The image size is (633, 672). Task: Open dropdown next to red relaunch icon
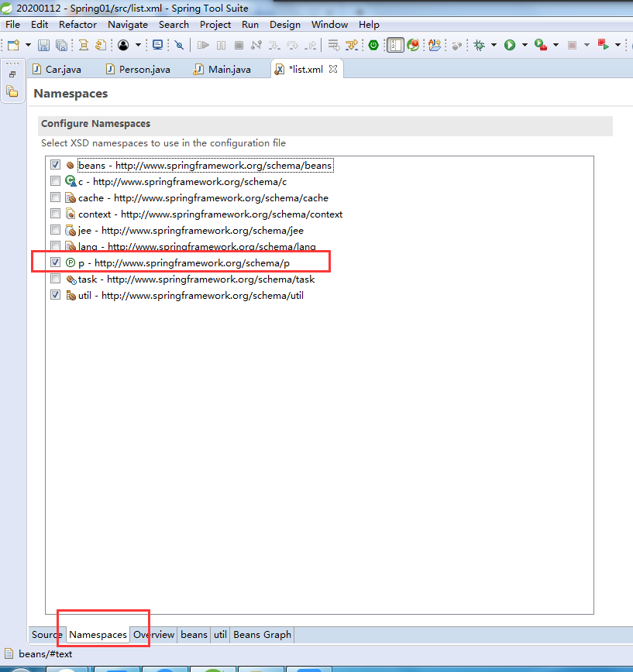click(x=618, y=45)
